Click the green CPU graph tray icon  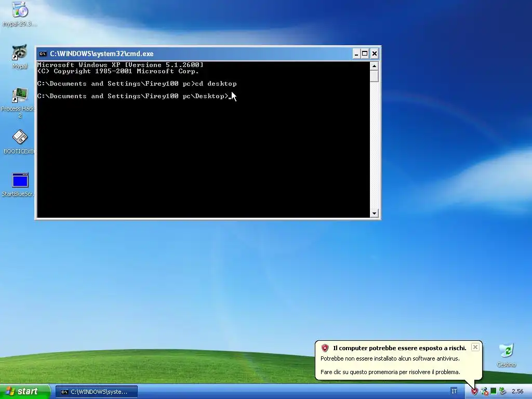[x=494, y=391]
